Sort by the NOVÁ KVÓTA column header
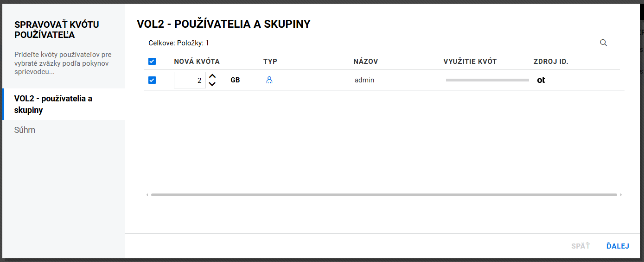Viewport: 644px width, 262px height. (x=197, y=62)
